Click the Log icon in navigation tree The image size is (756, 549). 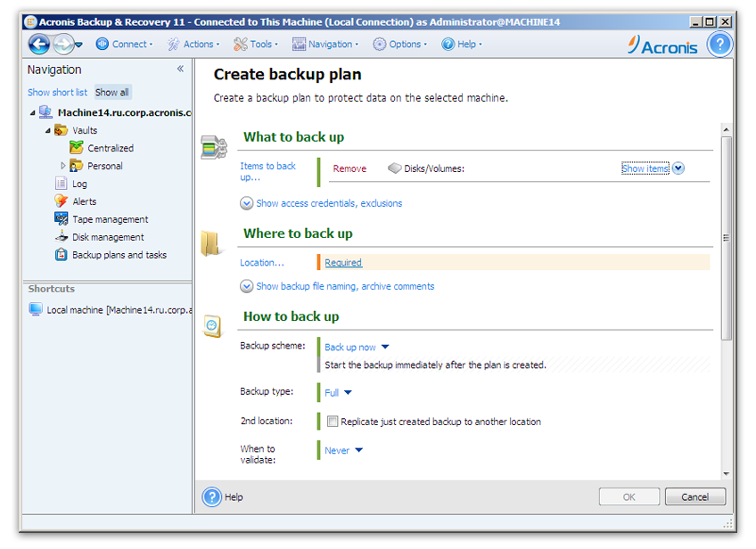click(x=62, y=184)
